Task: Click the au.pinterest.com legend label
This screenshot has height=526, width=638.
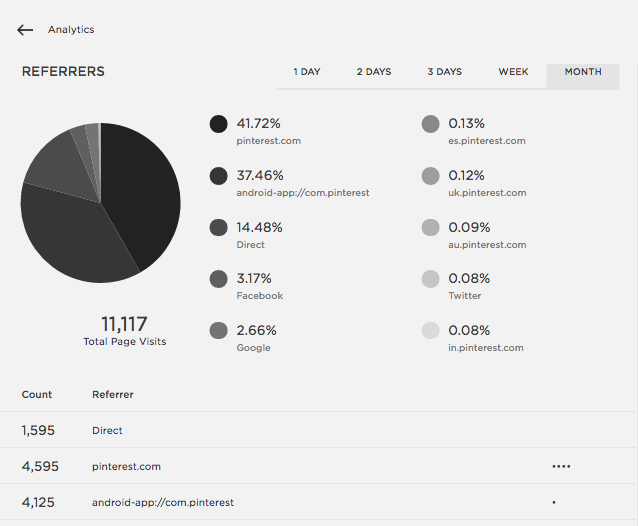Action: [x=487, y=245]
